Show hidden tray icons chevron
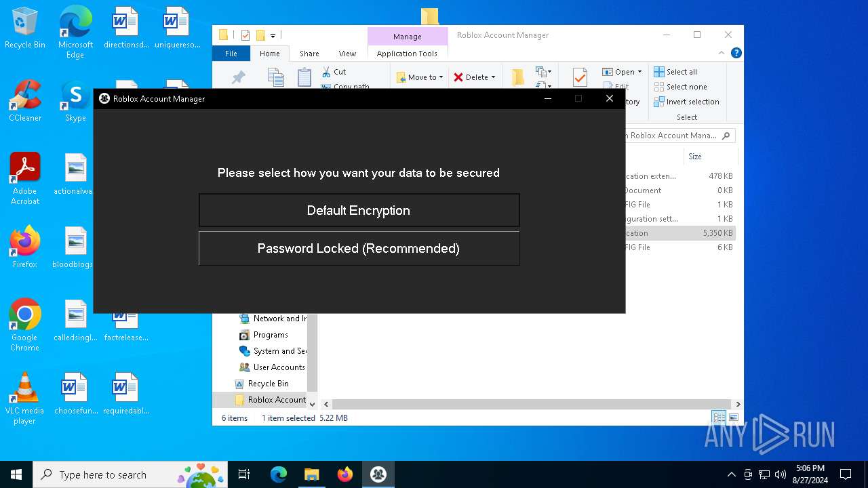 tap(731, 474)
